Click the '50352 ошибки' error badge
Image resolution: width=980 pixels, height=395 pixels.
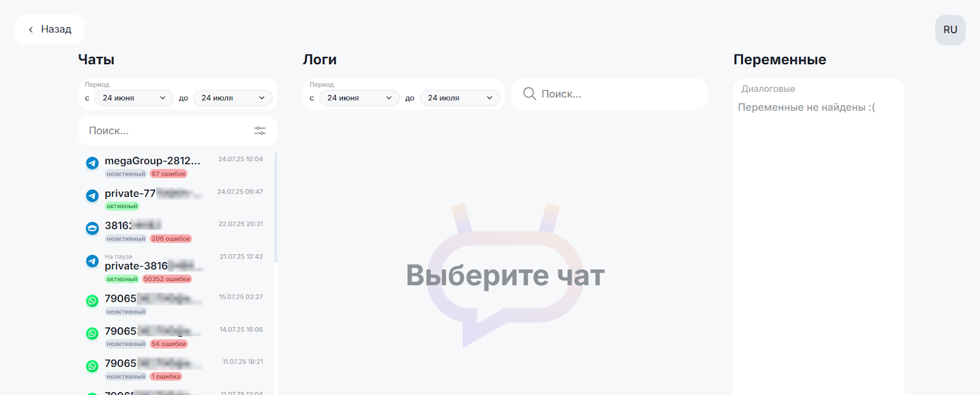[x=167, y=279]
